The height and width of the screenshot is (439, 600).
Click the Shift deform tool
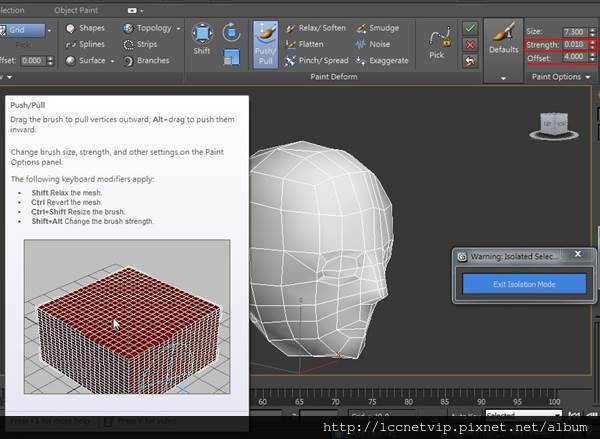point(202,42)
